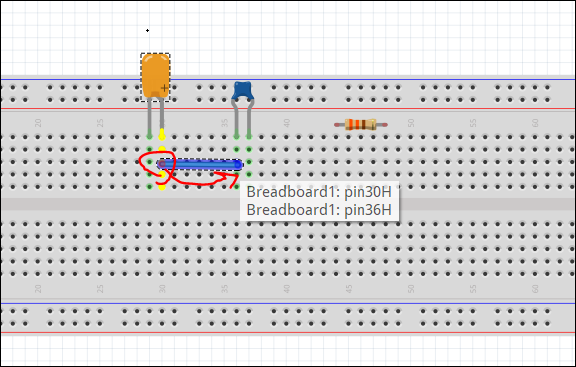Screen dimensions: 576x367
Task: Click the right leg of blue capacitor
Action: [250, 119]
